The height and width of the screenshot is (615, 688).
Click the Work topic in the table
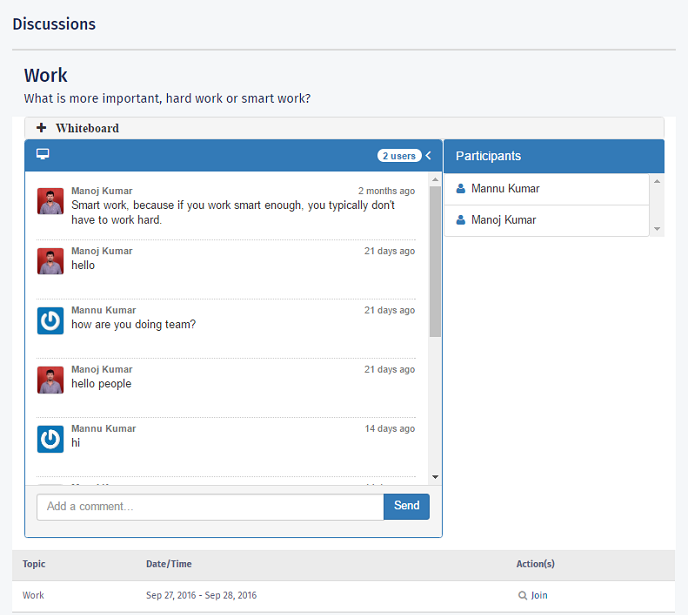click(33, 595)
